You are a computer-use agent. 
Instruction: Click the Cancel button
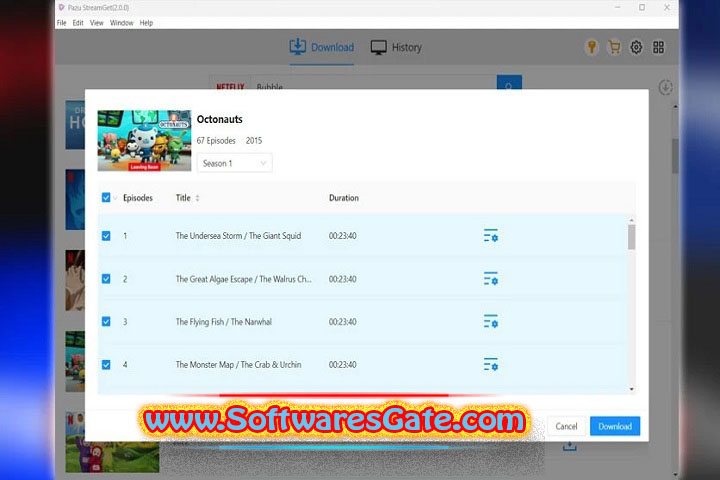click(x=566, y=426)
